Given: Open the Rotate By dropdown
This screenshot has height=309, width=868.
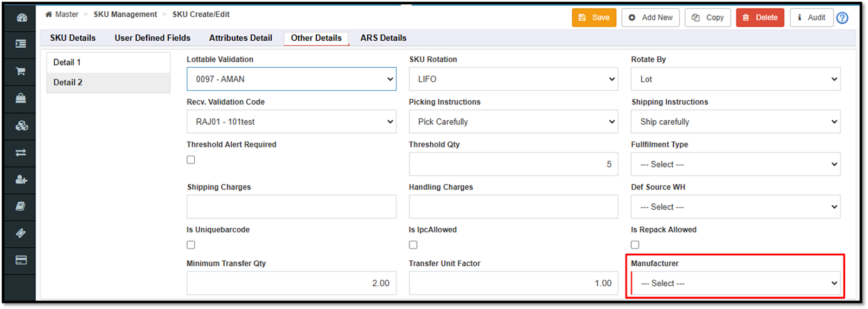Looking at the screenshot, I should pos(736,79).
